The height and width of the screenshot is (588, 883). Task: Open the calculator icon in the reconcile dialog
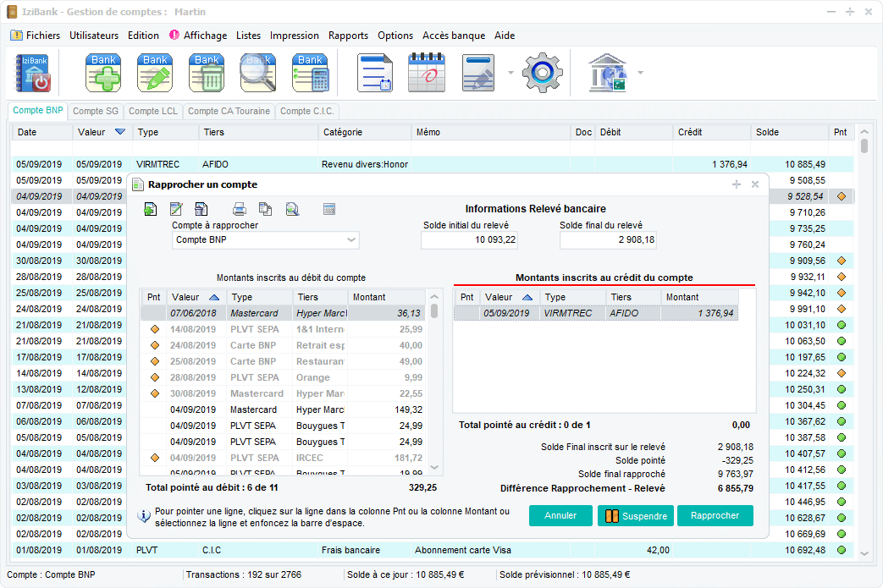click(x=329, y=209)
